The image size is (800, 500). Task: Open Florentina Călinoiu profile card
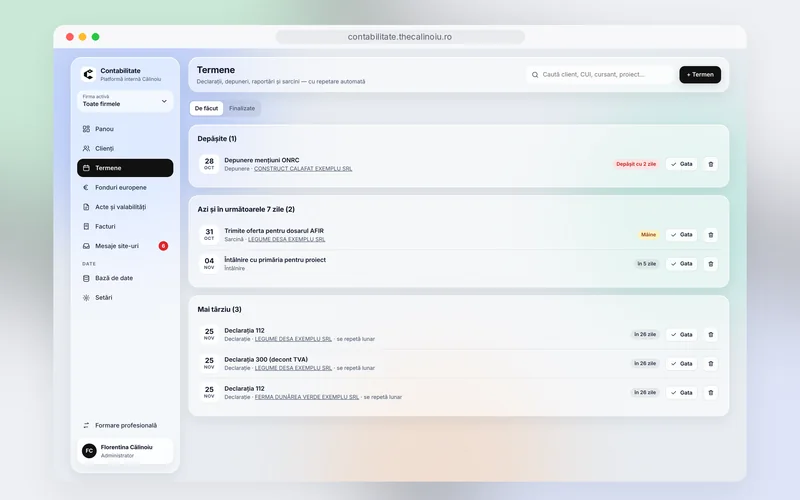click(x=125, y=451)
